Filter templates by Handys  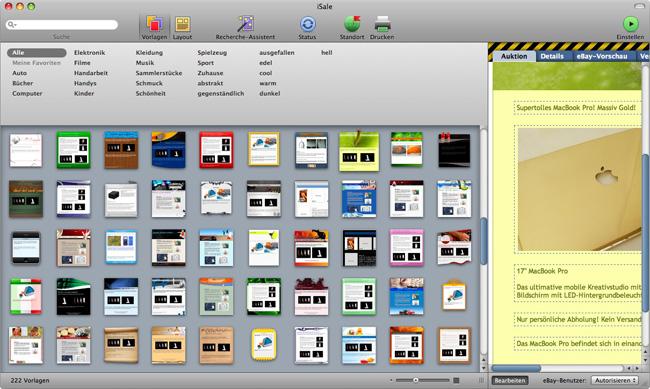[85, 83]
